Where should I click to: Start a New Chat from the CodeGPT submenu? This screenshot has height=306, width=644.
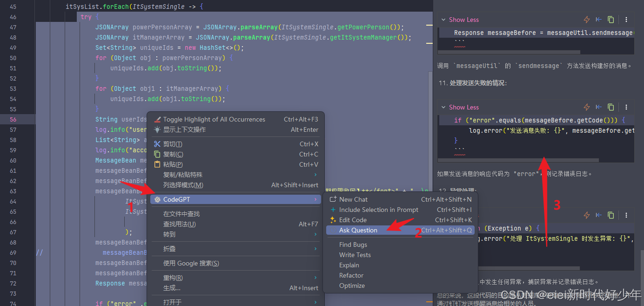tap(400, 199)
